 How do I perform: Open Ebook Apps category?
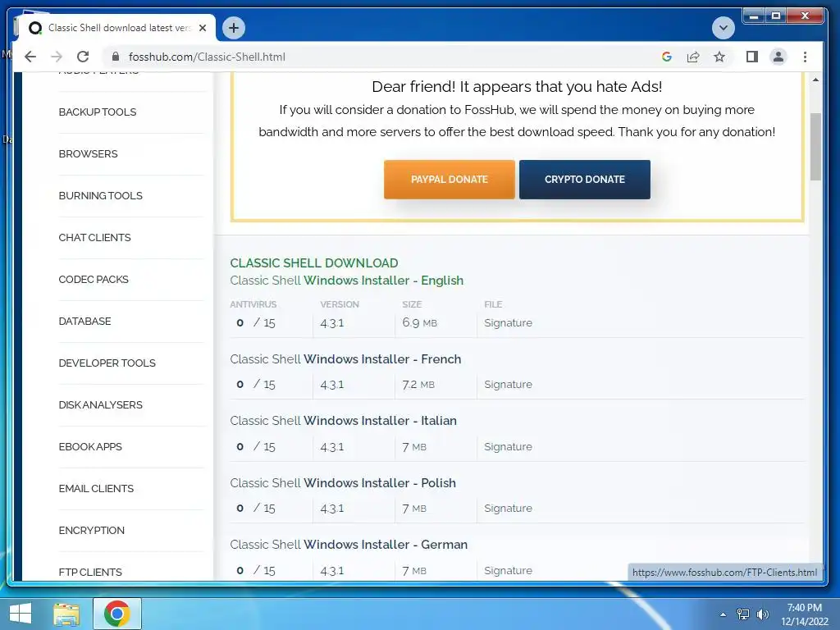[90, 446]
